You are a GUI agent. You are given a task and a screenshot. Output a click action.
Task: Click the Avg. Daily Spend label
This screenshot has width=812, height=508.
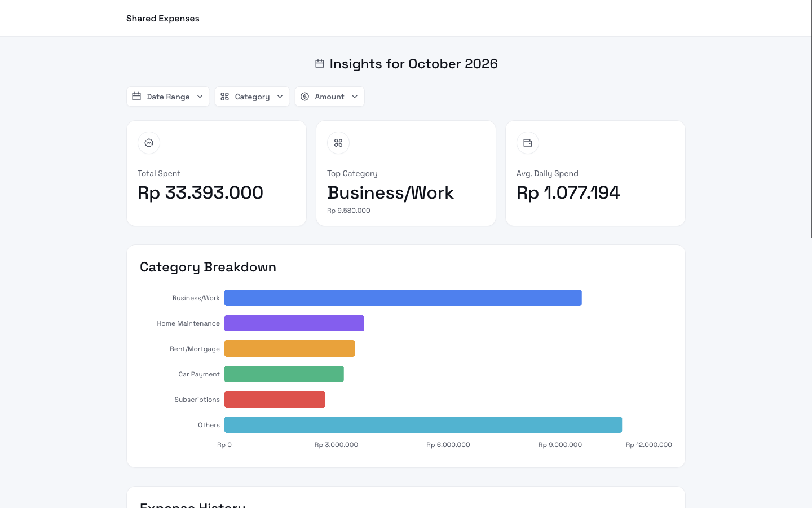click(x=548, y=173)
